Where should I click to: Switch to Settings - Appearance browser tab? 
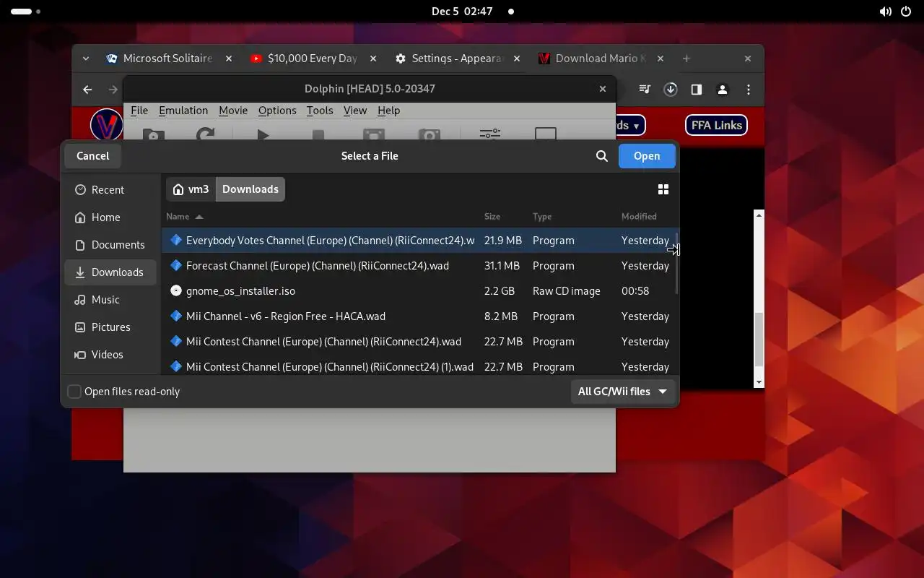point(456,59)
